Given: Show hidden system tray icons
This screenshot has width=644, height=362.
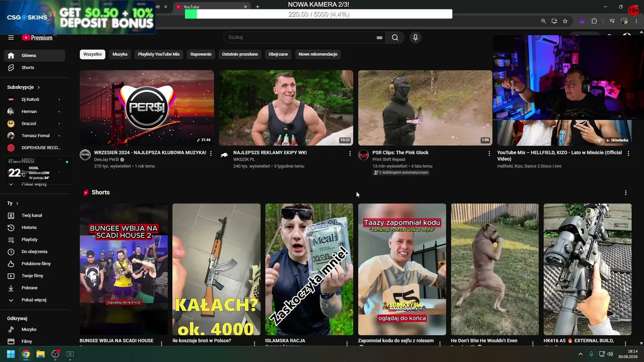Looking at the screenshot, I should pyautogui.click(x=581, y=354).
